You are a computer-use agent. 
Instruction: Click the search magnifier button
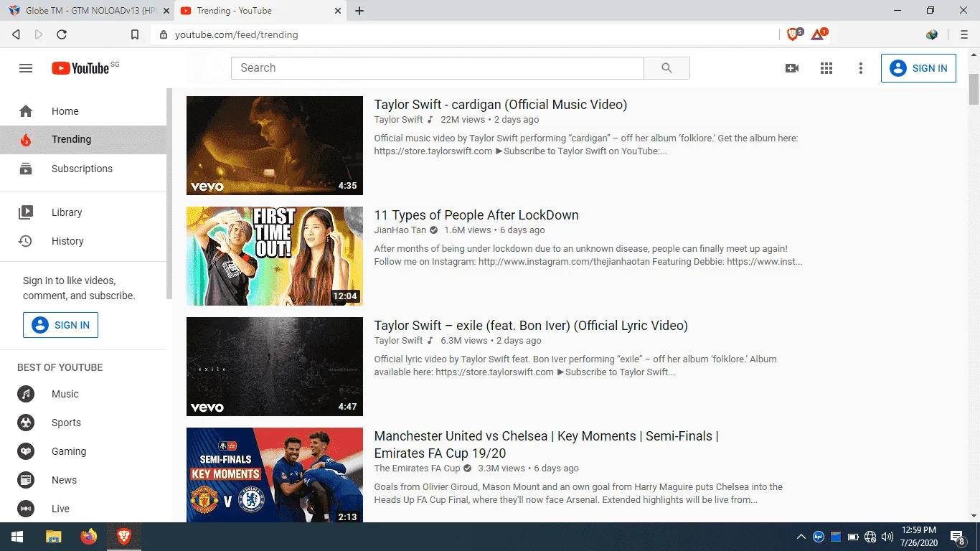pos(666,68)
